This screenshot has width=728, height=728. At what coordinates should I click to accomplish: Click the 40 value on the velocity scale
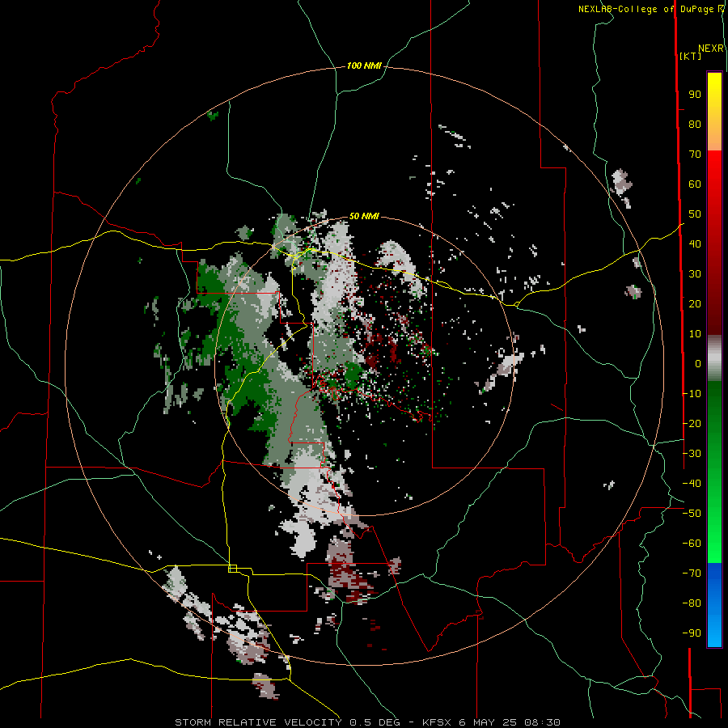point(695,243)
